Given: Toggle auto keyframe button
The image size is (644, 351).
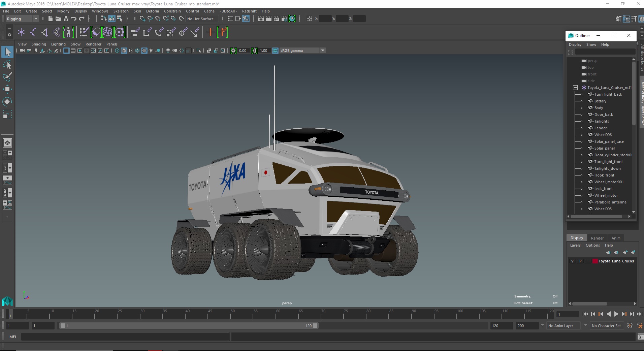Looking at the screenshot, I should (630, 326).
